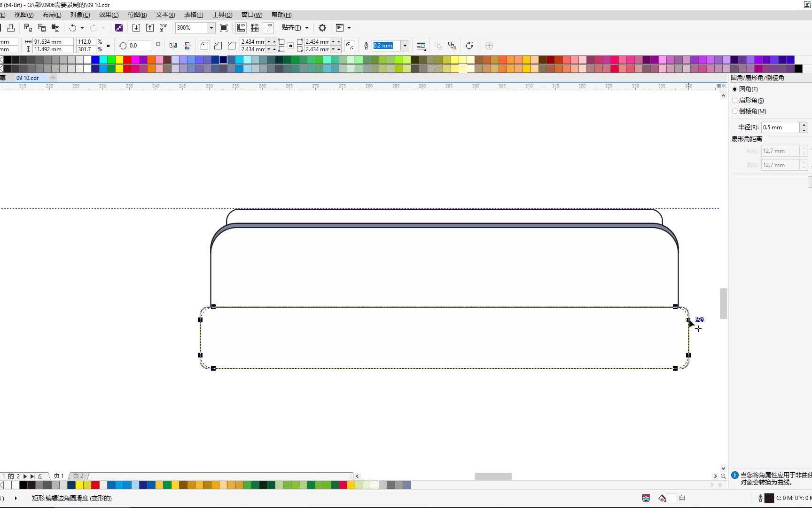Expand the Application launcher dropdown arrow
The height and width of the screenshot is (508, 812).
[349, 28]
